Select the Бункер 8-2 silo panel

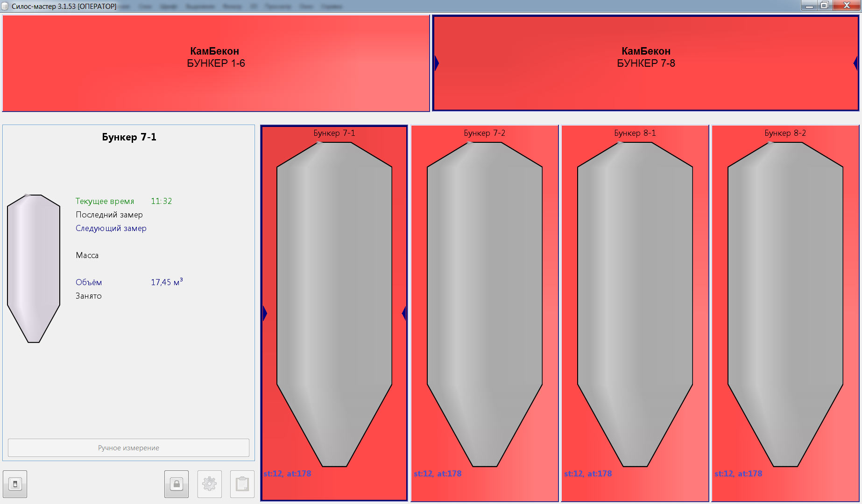tap(785, 303)
